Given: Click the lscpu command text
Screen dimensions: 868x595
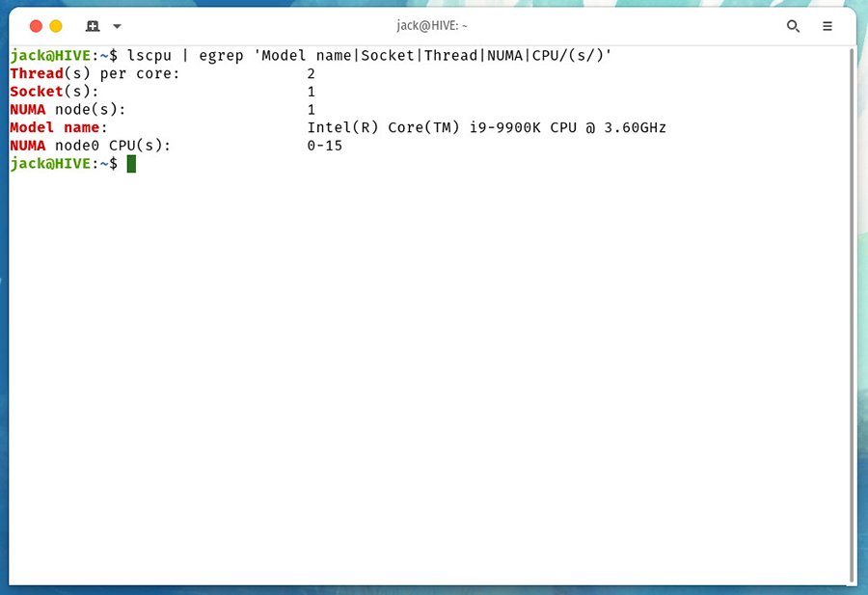Looking at the screenshot, I should pyautogui.click(x=149, y=56).
